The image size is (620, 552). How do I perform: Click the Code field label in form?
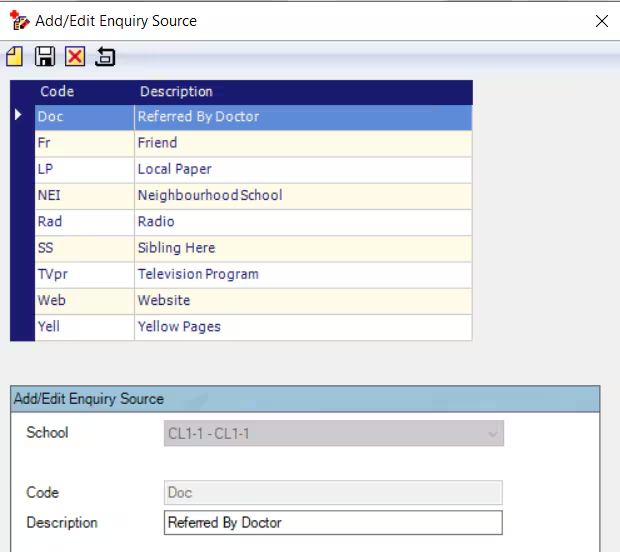click(x=42, y=493)
